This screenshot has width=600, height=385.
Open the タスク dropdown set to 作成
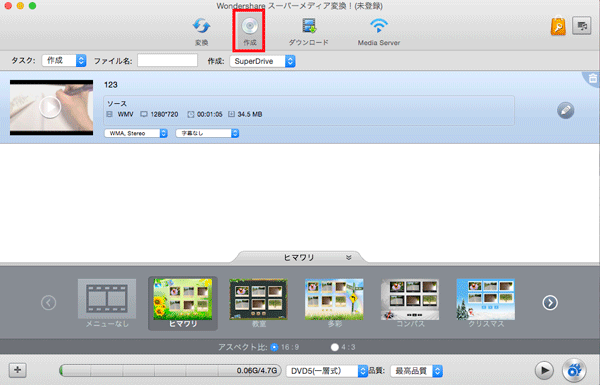point(64,60)
